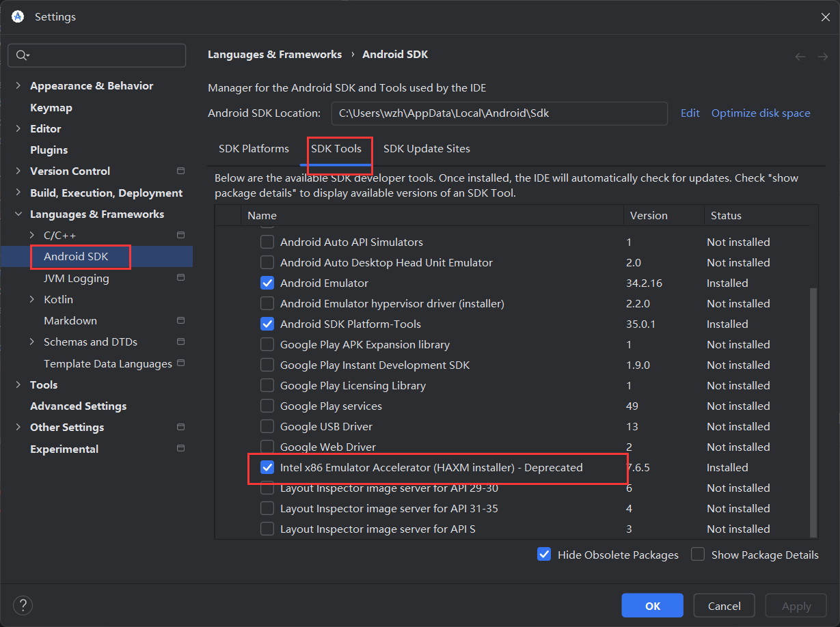840x627 pixels.
Task: Open the SDK Update Sites tab
Action: [426, 149]
